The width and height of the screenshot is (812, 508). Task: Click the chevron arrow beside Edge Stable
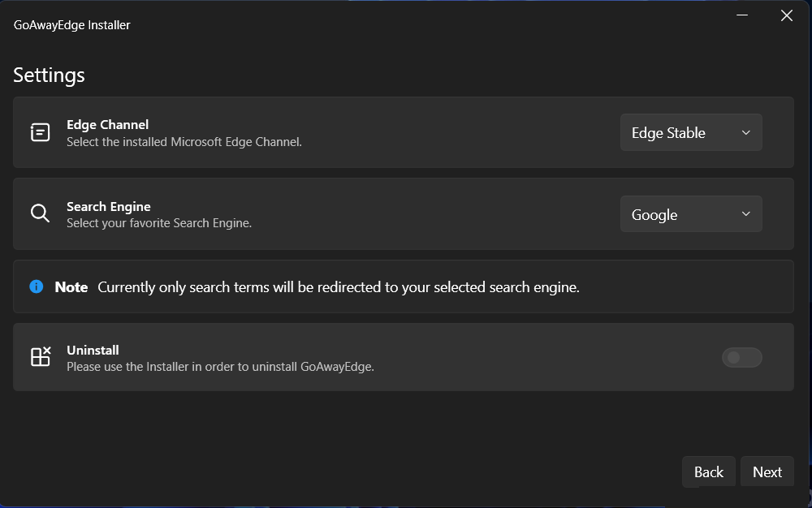tap(746, 132)
